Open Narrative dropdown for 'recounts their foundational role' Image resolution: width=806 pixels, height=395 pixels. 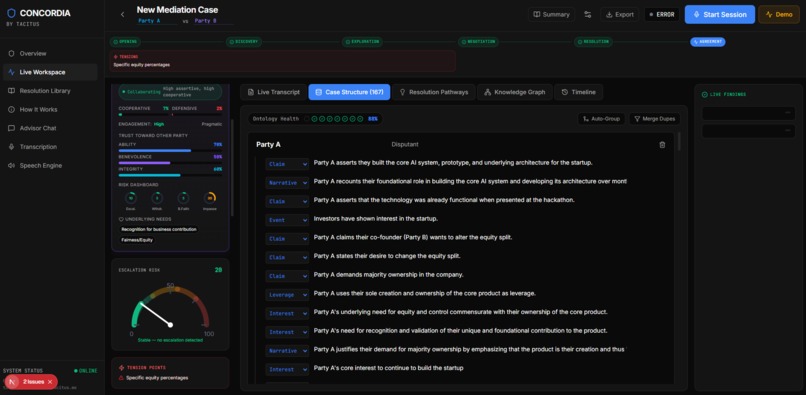(287, 183)
